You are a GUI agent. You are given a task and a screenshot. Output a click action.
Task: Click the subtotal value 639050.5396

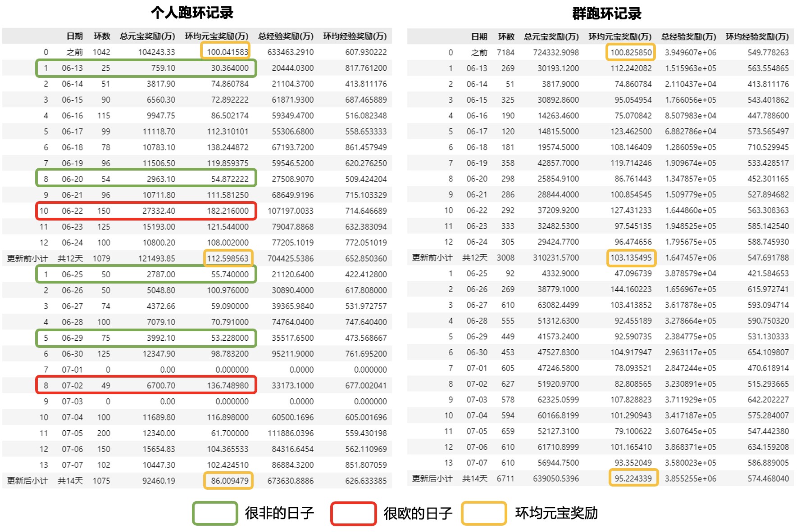[556, 478]
